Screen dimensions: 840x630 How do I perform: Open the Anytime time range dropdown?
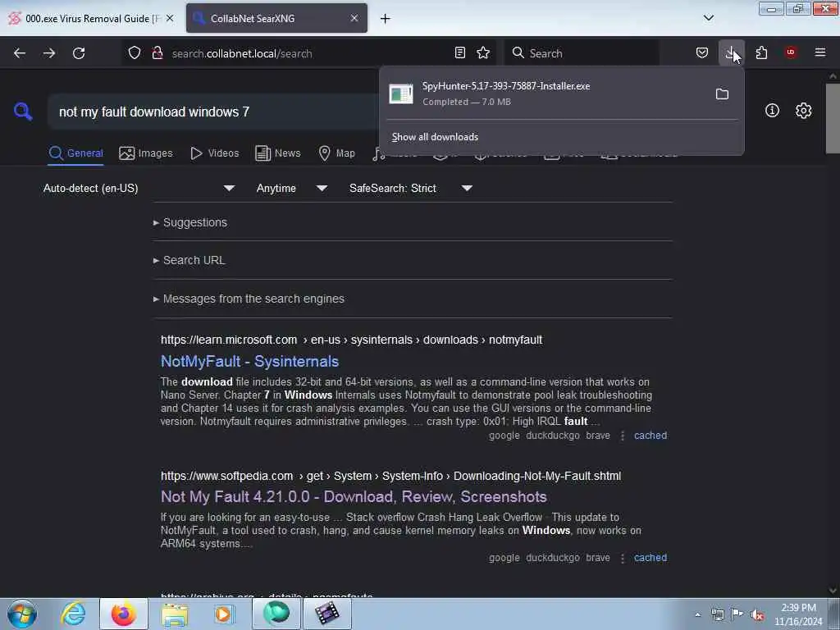(291, 188)
